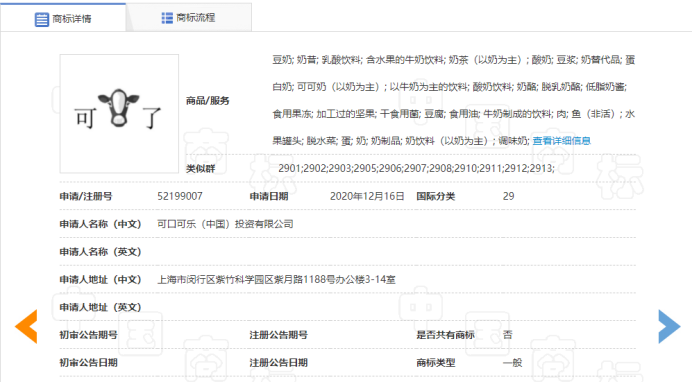Click the 申请人名称（中文） label

pyautogui.click(x=100, y=224)
